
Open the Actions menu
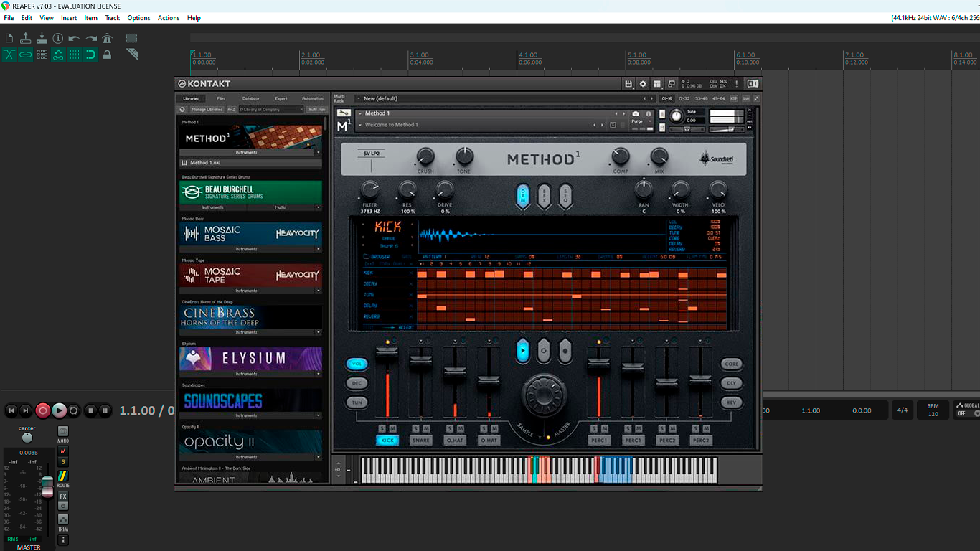[x=169, y=18]
